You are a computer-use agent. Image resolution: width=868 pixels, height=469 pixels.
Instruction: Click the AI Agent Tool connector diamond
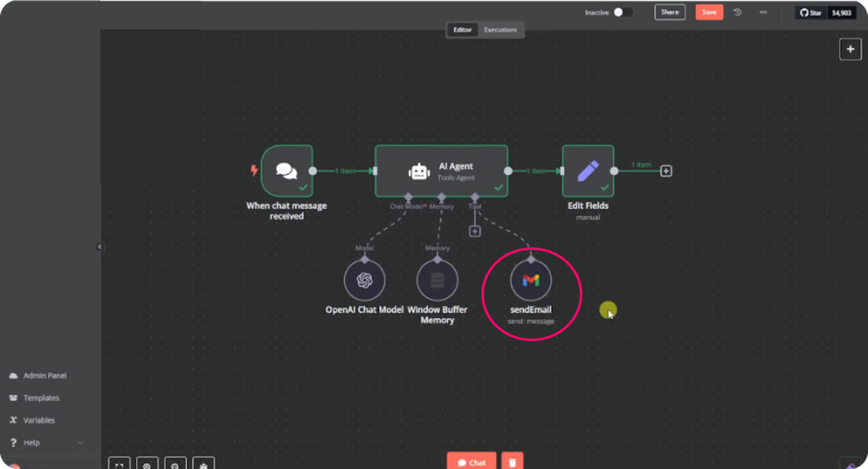pos(475,197)
